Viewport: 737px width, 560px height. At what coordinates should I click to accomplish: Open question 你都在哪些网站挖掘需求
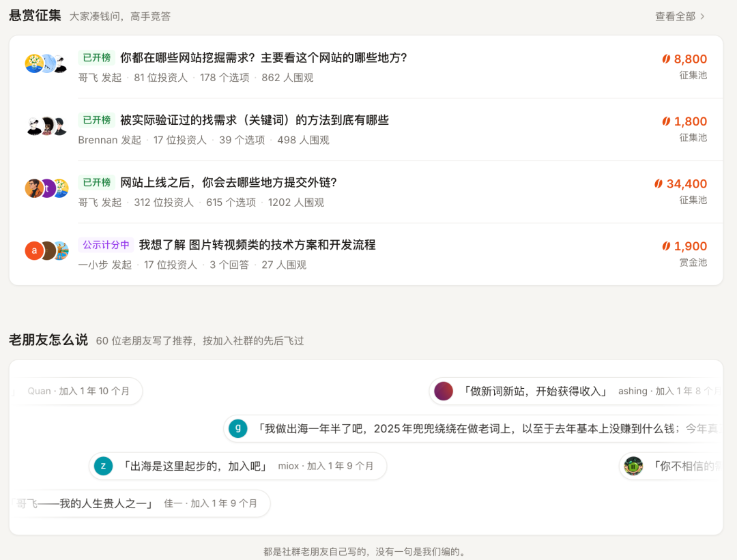point(263,58)
